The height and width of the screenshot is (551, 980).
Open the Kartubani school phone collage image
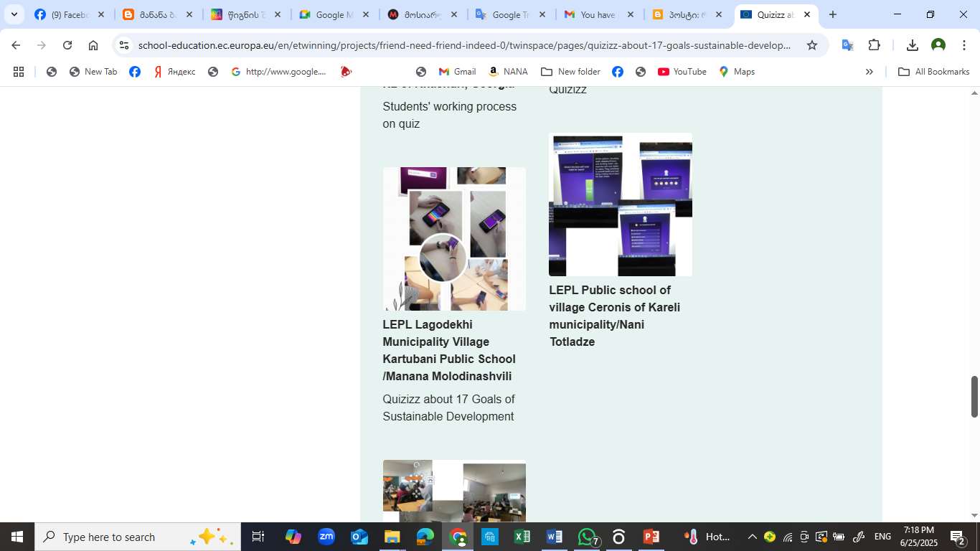(454, 239)
